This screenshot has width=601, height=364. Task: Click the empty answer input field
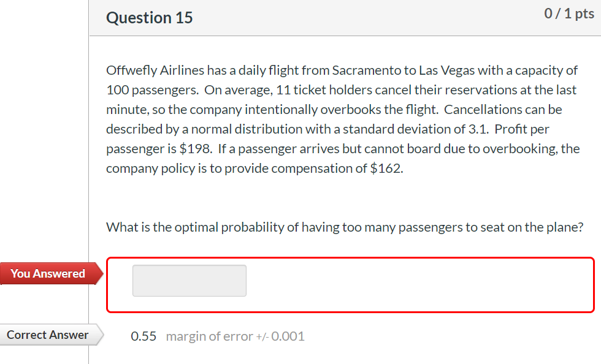pos(189,281)
